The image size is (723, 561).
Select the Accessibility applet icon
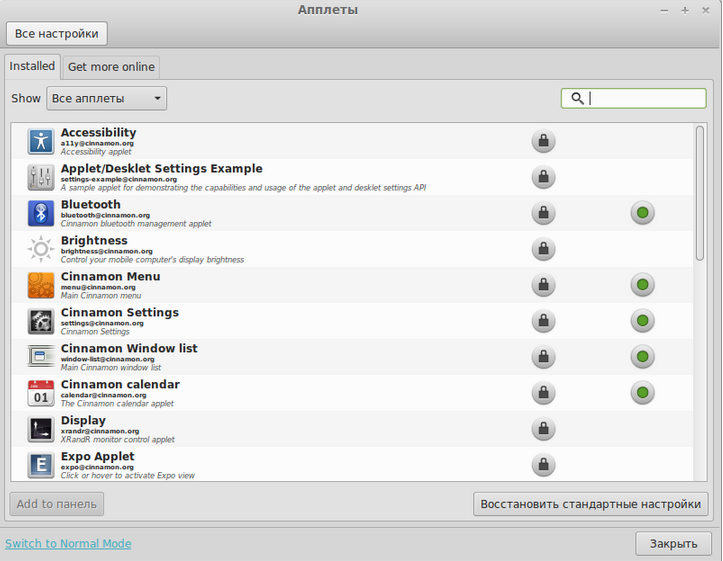click(x=41, y=141)
